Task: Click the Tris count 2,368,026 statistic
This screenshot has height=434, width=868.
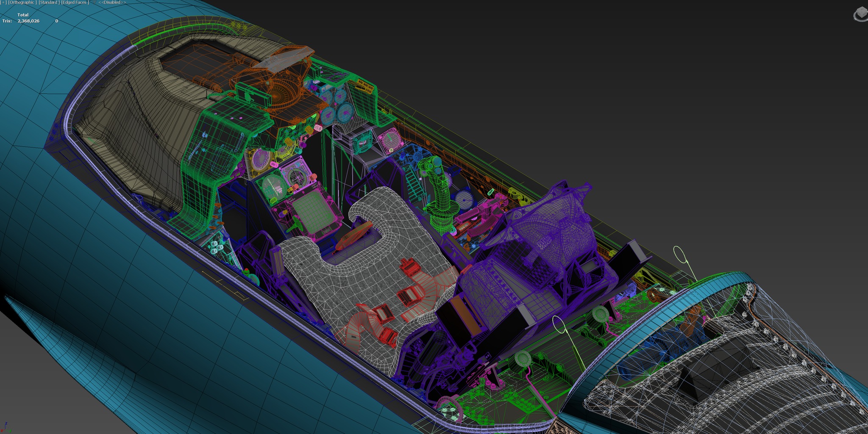Action: tap(28, 21)
